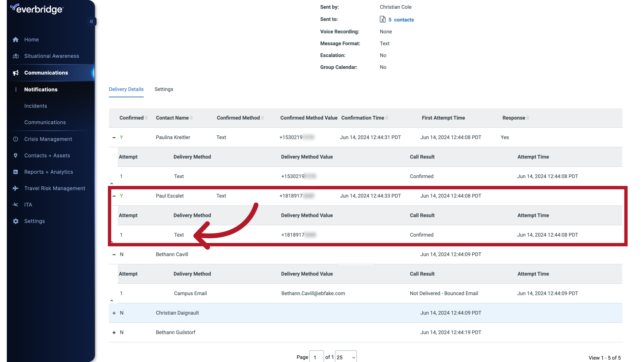Expand Christian Daignault's delivery details
Viewport: 644px width, 362px height.
(114, 313)
